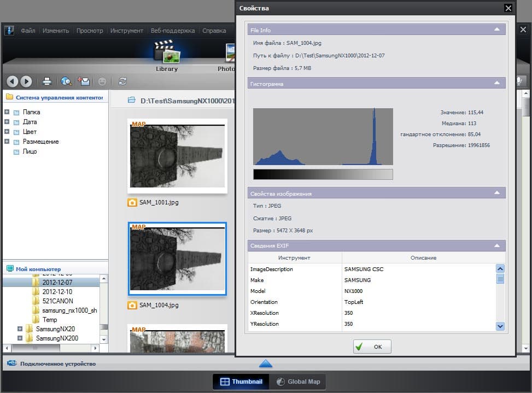
Task: Expand the SamsungNX20 folder node
Action: coord(20,329)
